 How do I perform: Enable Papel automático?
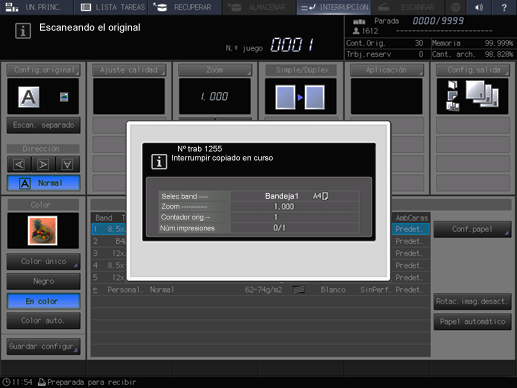click(472, 322)
